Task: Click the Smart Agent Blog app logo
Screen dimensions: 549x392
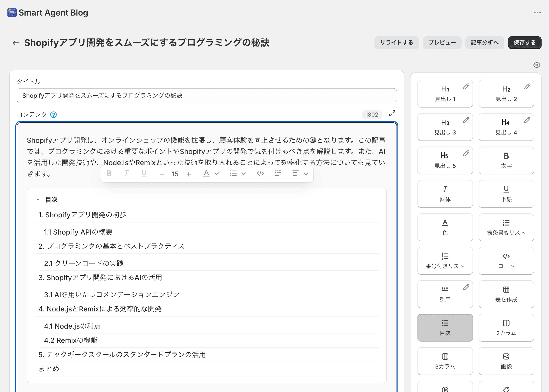Action: coord(12,13)
